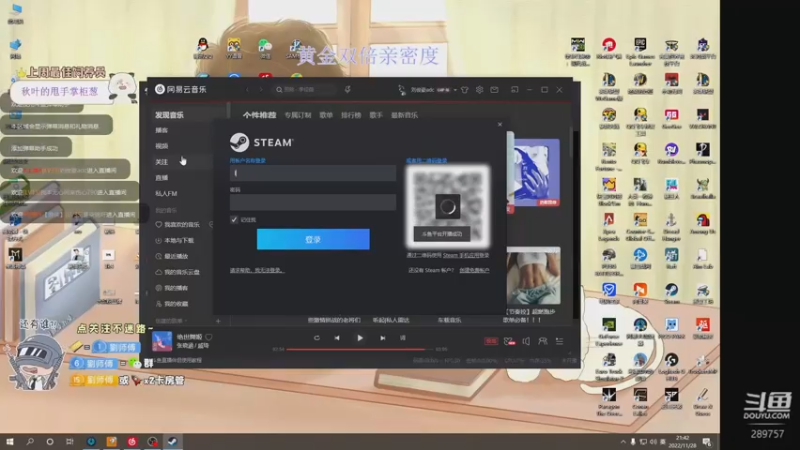Click the NetEase Cloud Music logo
Viewport: 800px width, 450px height.
pos(181,89)
